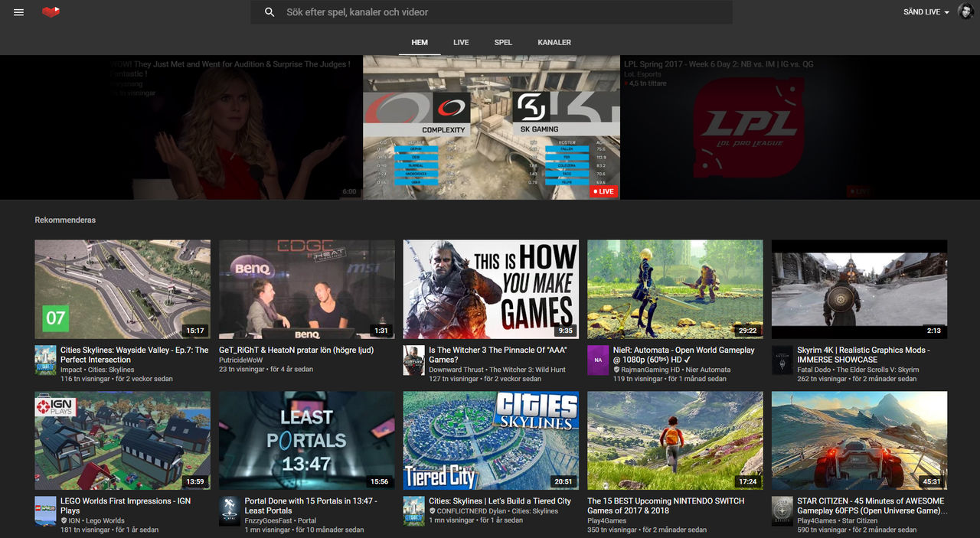The width and height of the screenshot is (980, 538).
Task: Open the 'LEGO Worlds' game link
Action: (103, 520)
